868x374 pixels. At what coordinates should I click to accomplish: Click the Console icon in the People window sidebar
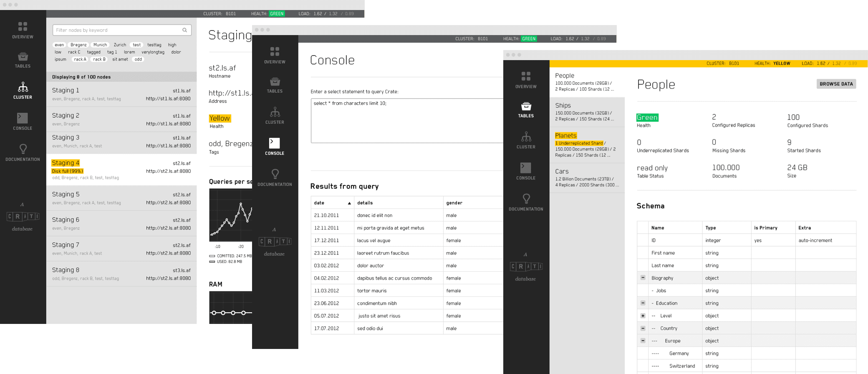point(525,168)
